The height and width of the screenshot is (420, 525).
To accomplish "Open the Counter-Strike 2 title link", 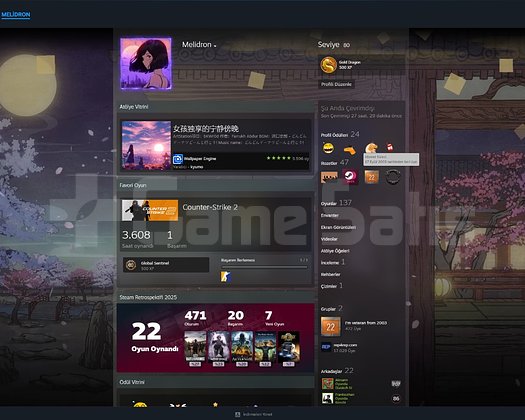I will [210, 207].
